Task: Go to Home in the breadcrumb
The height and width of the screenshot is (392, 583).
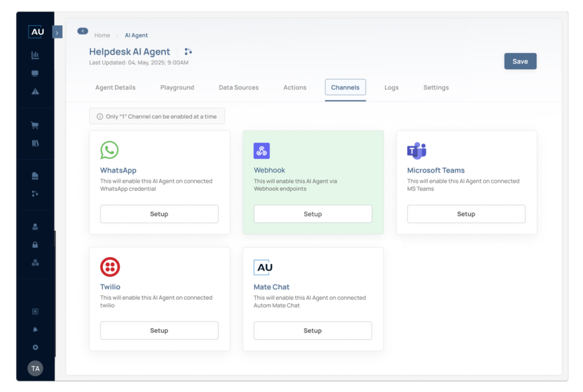Action: pos(102,35)
